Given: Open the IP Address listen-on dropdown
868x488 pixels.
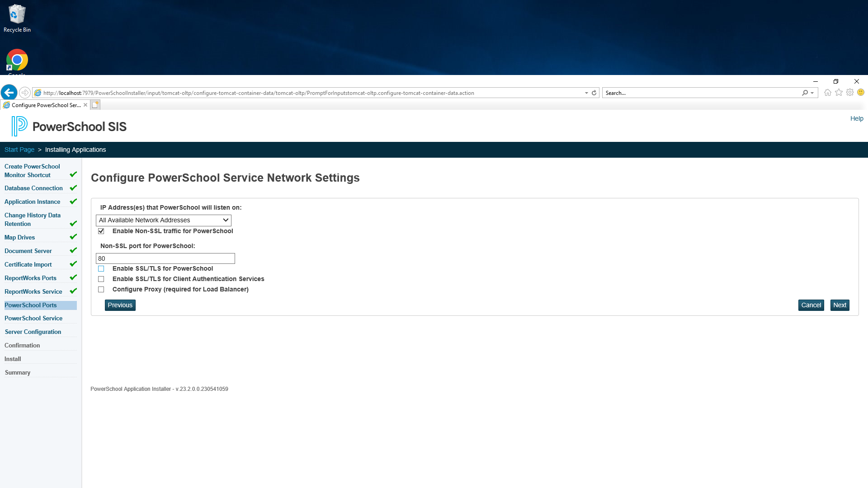Looking at the screenshot, I should pos(164,220).
